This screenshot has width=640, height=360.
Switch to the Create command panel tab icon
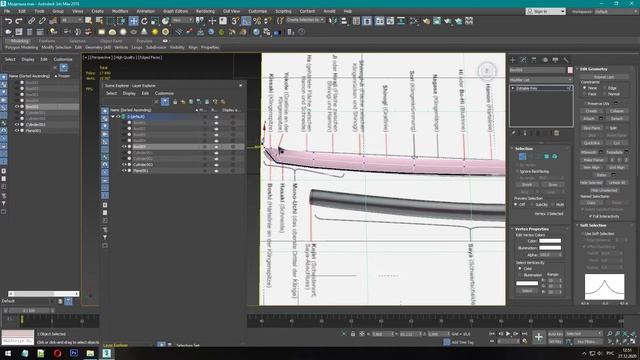pyautogui.click(x=513, y=60)
